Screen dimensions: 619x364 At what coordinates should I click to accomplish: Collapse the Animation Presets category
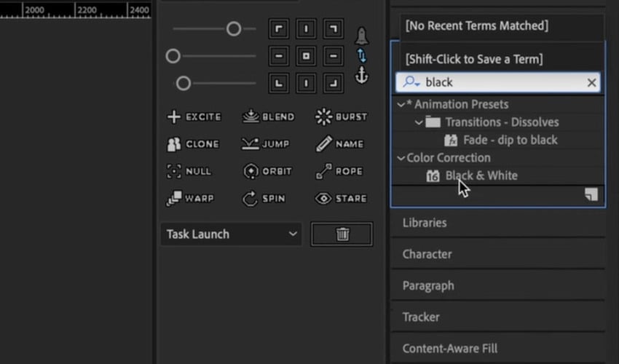click(x=401, y=105)
